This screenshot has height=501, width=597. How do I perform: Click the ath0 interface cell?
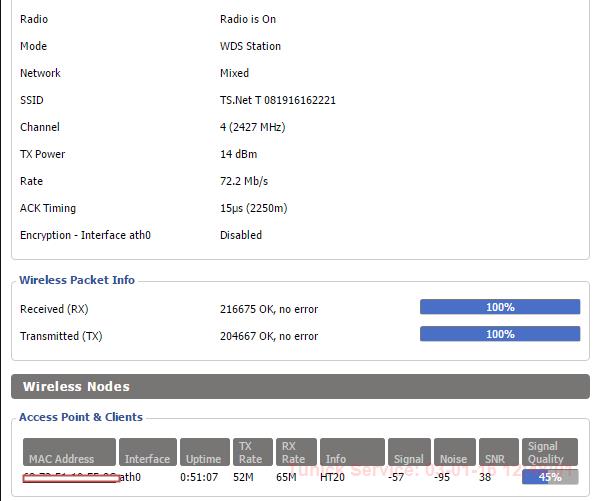pyautogui.click(x=130, y=477)
